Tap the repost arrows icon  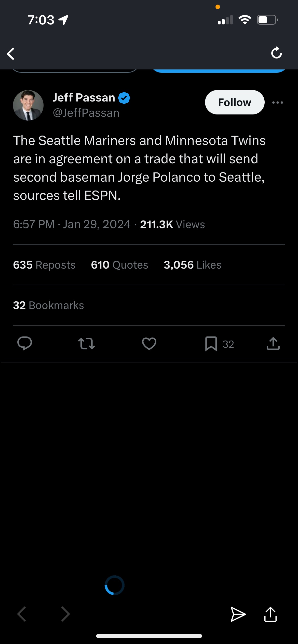pyautogui.click(x=87, y=343)
